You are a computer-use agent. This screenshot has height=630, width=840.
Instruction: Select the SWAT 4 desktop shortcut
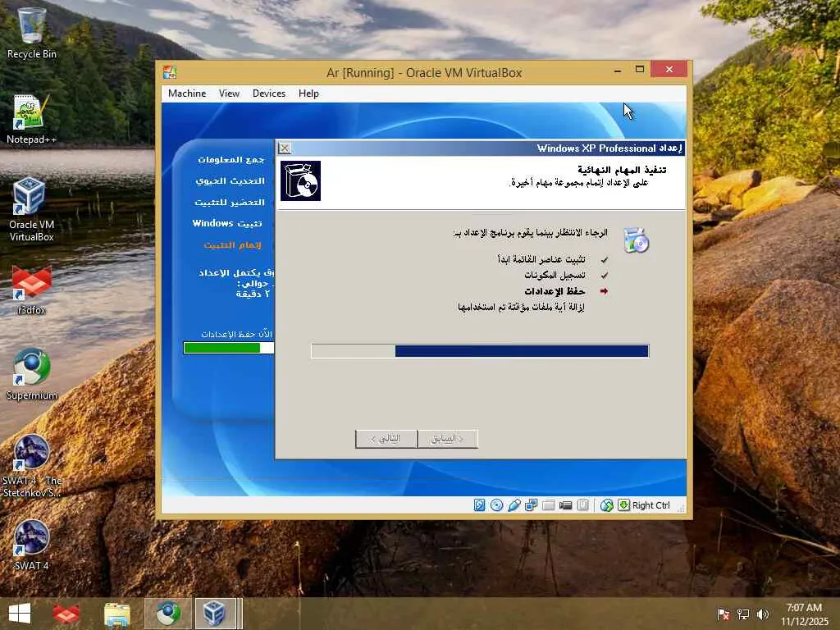tap(32, 546)
